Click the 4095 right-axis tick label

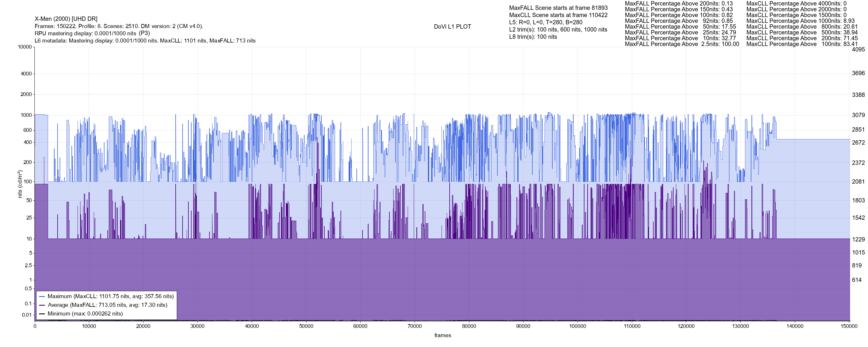[x=858, y=49]
